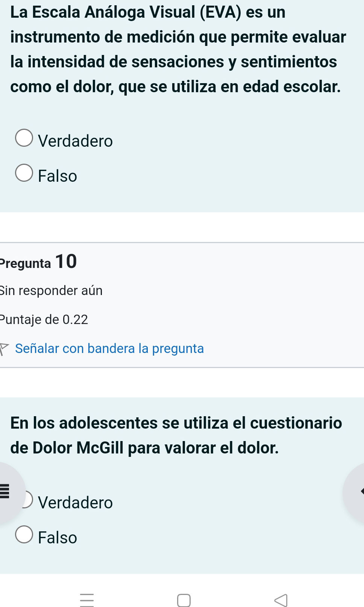Select Falso radio for the McGill question
Screen dimensions: 364x607
pyautogui.click(x=24, y=534)
